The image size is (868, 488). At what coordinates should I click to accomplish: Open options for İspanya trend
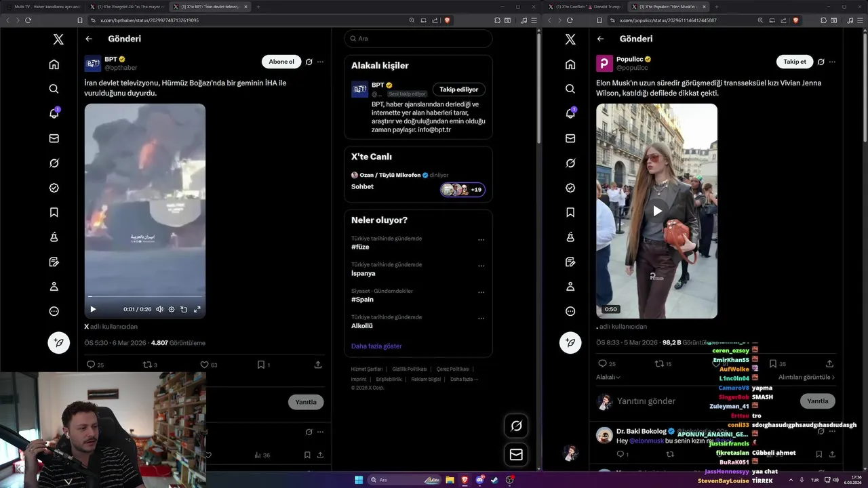point(481,266)
